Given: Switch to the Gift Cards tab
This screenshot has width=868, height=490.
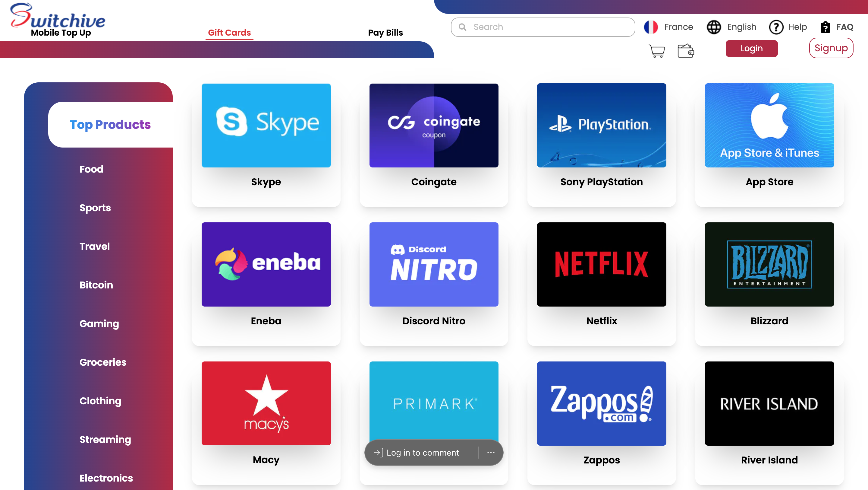Looking at the screenshot, I should coord(229,33).
